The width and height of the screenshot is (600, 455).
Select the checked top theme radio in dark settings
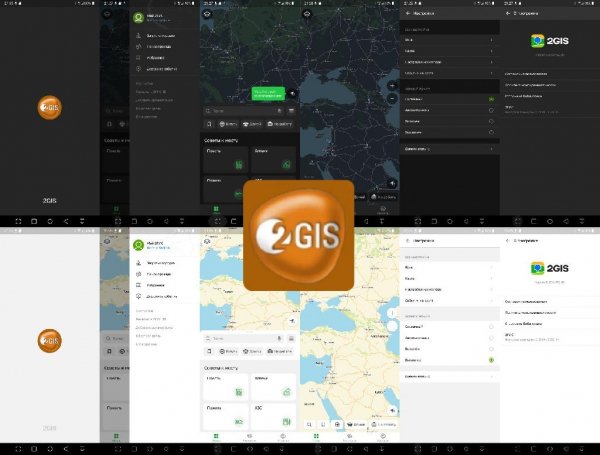click(x=491, y=99)
